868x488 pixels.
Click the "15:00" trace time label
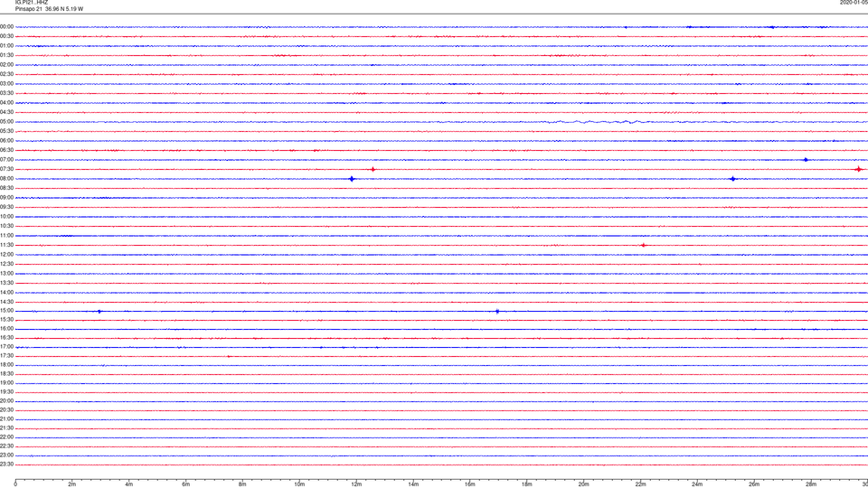6,311
